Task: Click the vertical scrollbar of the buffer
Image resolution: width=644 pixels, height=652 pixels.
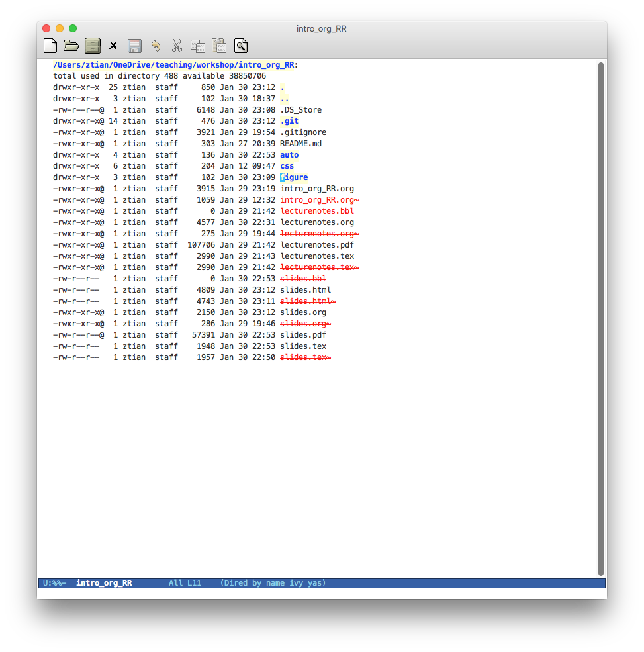Action: (x=601, y=318)
